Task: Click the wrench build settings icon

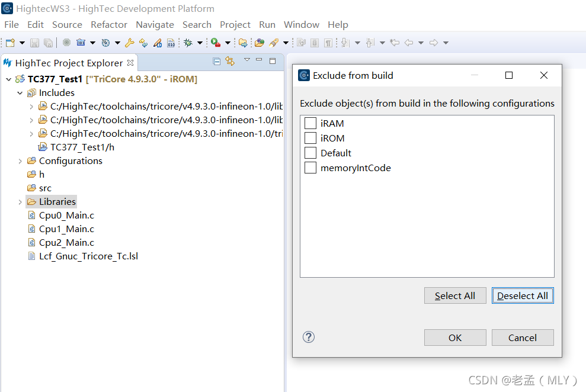Action: (x=129, y=43)
